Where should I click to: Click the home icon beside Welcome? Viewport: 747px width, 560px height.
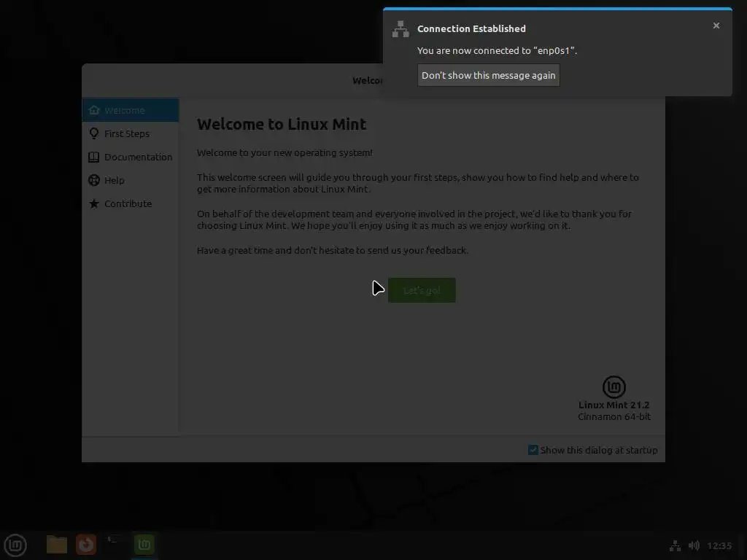pos(94,110)
